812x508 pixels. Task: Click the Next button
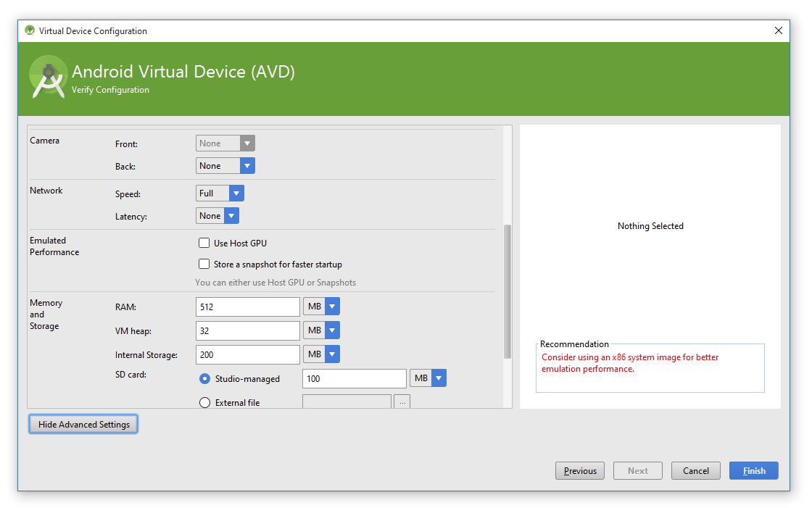pyautogui.click(x=638, y=471)
